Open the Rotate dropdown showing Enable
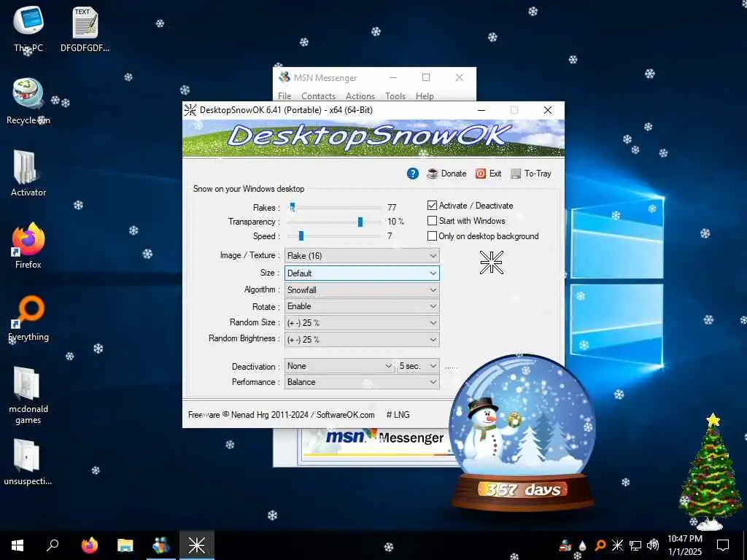747x560 pixels. click(x=362, y=306)
